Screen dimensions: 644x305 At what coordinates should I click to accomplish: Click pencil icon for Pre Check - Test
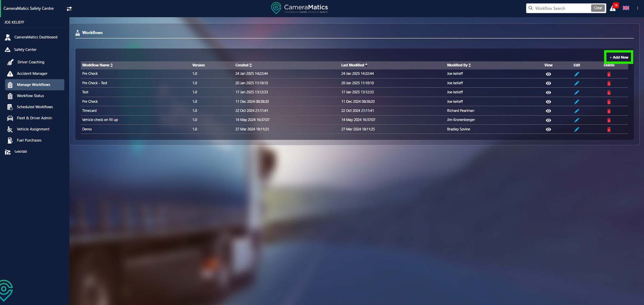point(577,83)
